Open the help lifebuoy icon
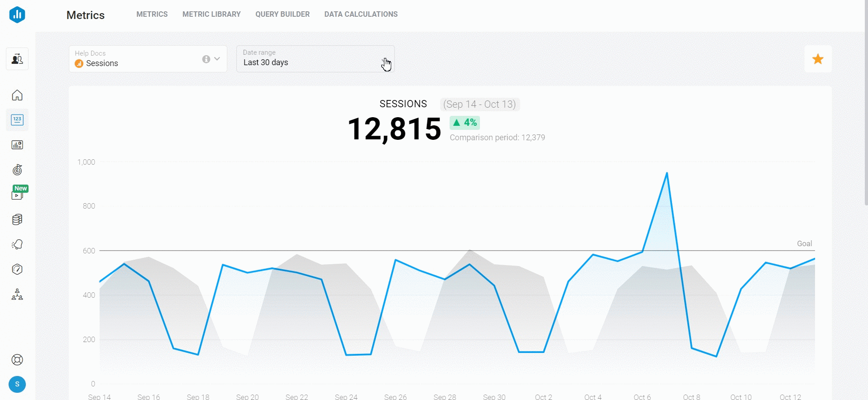 tap(17, 360)
